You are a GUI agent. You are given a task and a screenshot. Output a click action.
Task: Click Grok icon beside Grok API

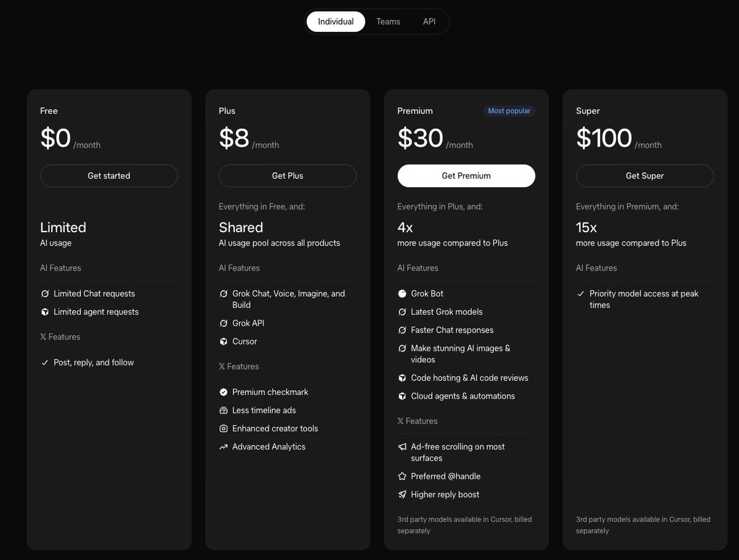click(x=224, y=323)
